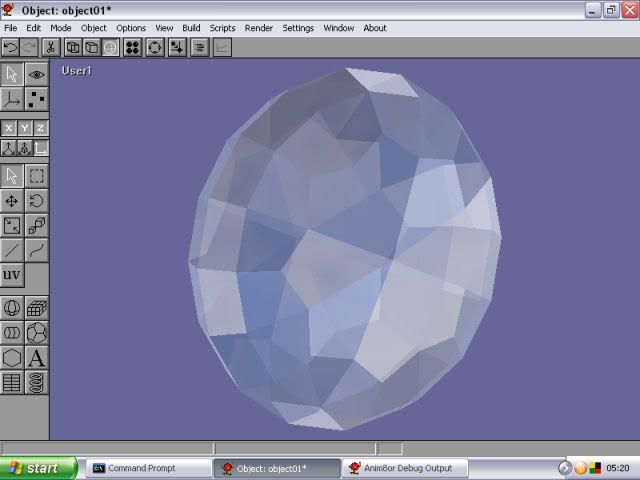Click the Undo arrow in the toolbar
This screenshot has height=480, width=640.
tap(10, 47)
